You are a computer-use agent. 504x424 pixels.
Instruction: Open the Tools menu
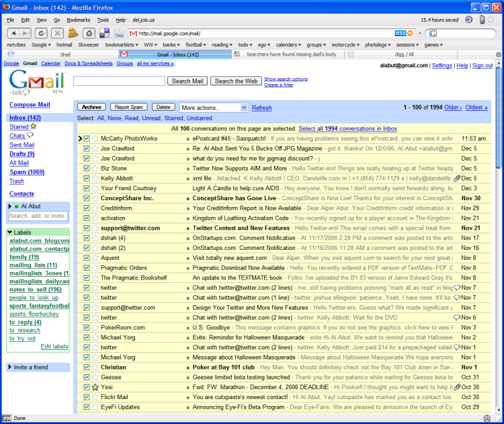pyautogui.click(x=103, y=20)
